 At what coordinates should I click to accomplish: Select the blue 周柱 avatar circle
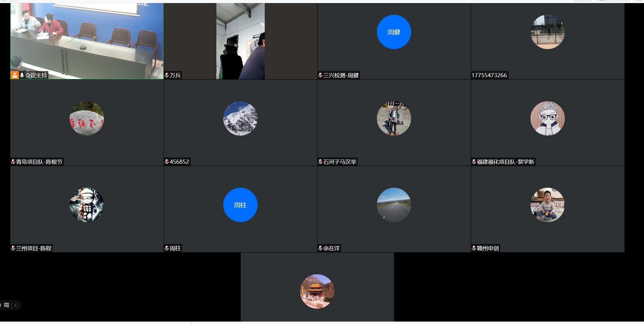tap(240, 205)
